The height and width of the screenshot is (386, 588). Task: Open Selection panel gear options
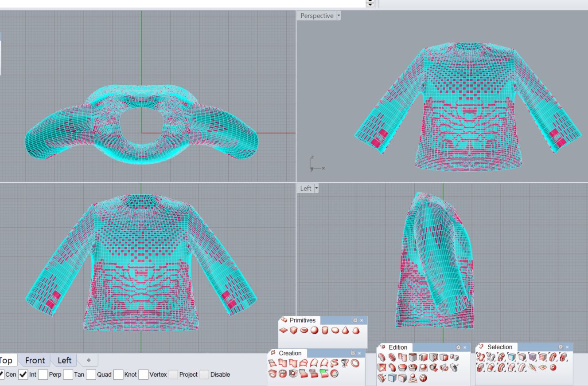[x=561, y=347]
